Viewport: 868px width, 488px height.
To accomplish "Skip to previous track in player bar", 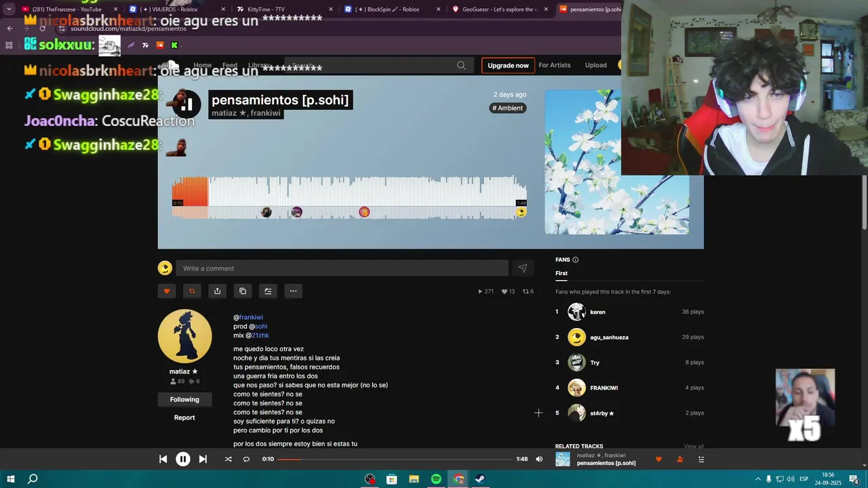I will tap(163, 459).
